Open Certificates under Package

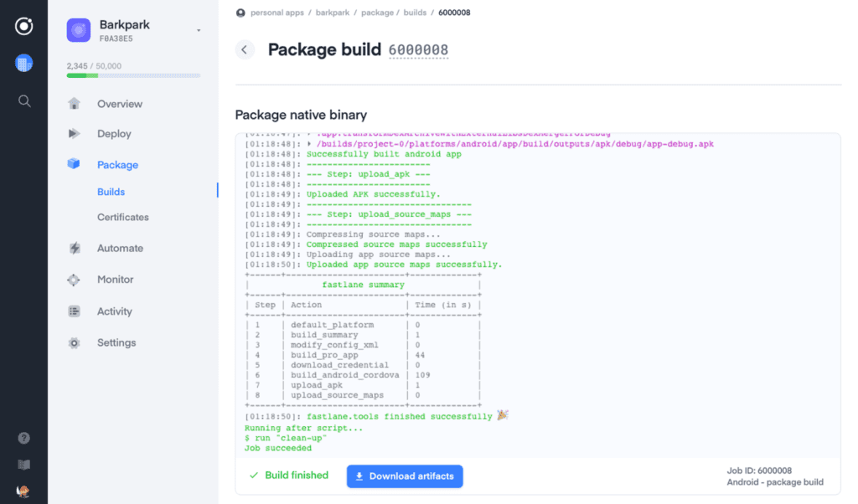click(122, 217)
